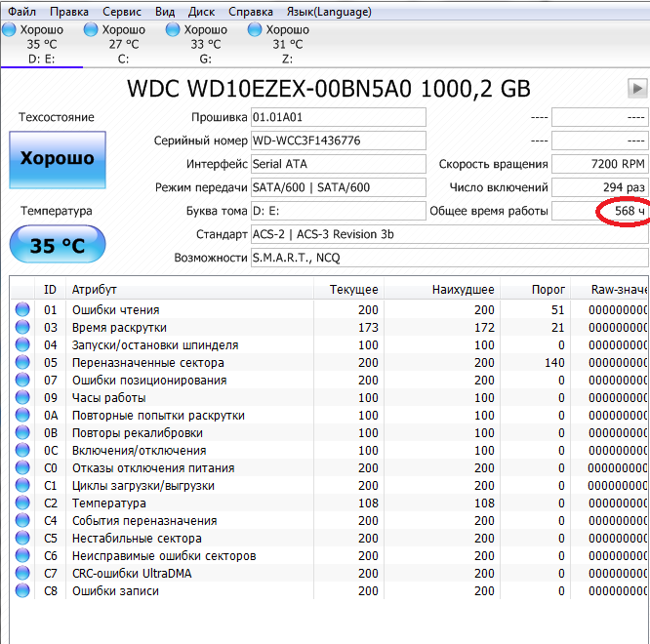
Task: Open the Диск menu
Action: coord(201,12)
